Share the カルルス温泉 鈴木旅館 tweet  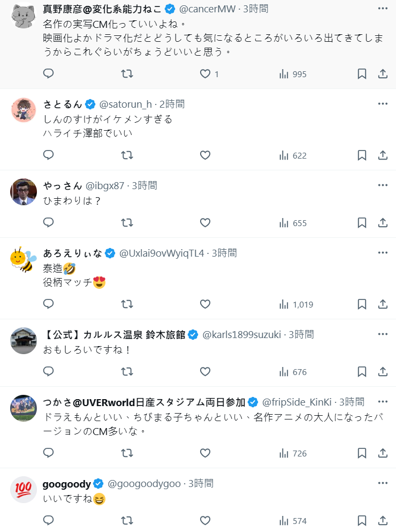pyautogui.click(x=383, y=372)
